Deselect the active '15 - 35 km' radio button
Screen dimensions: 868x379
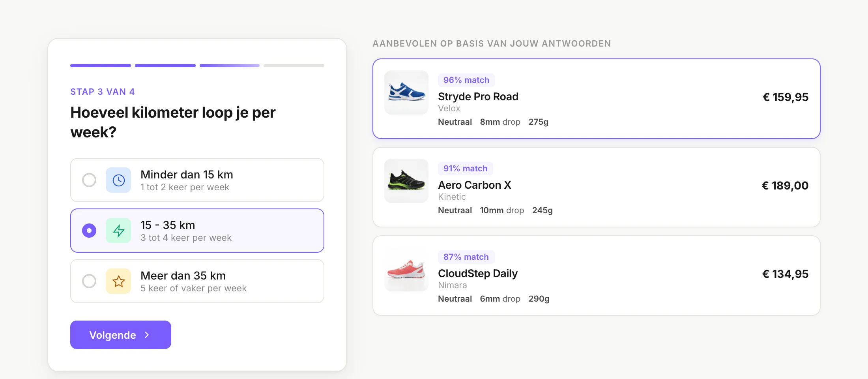coord(89,231)
